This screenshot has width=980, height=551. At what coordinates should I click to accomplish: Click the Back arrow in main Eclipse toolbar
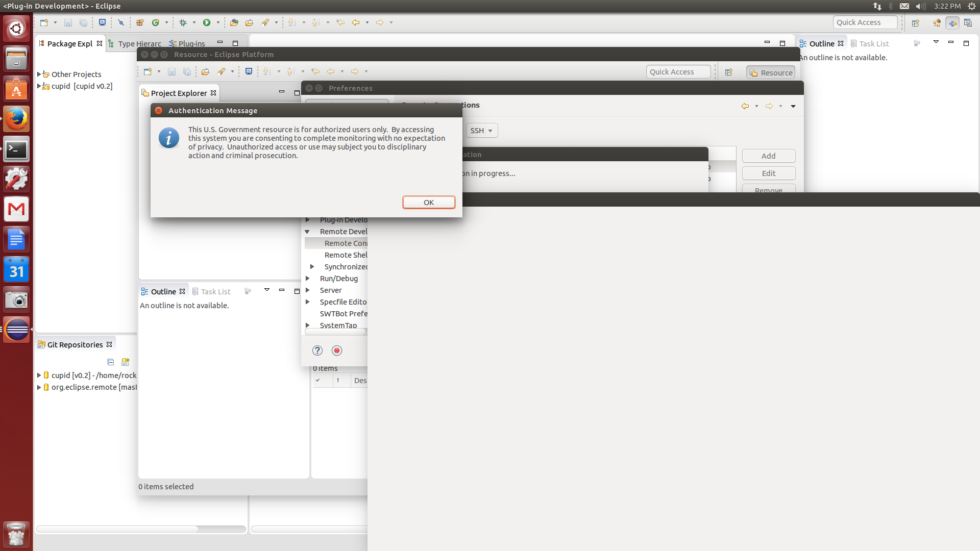[x=356, y=22]
